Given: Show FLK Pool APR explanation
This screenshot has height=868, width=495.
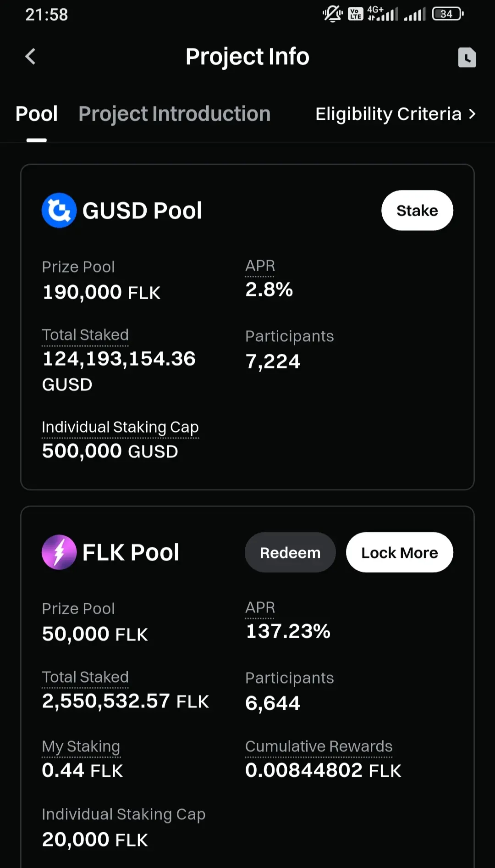Looking at the screenshot, I should tap(260, 608).
